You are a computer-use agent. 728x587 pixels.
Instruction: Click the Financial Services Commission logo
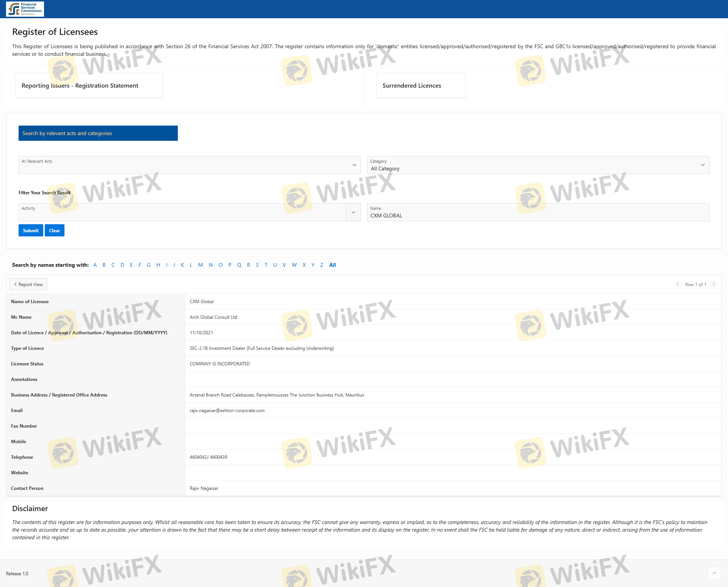tap(25, 9)
